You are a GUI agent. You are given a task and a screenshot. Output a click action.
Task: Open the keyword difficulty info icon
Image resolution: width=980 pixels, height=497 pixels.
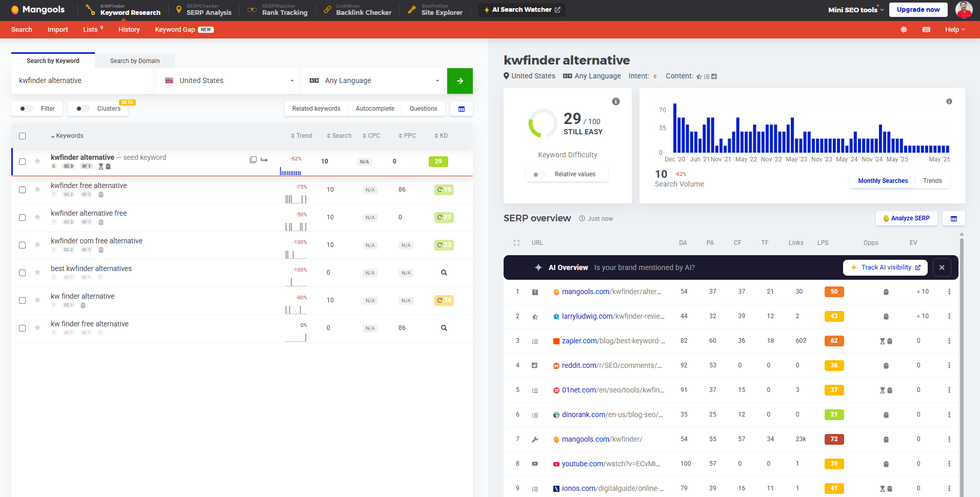tap(616, 101)
